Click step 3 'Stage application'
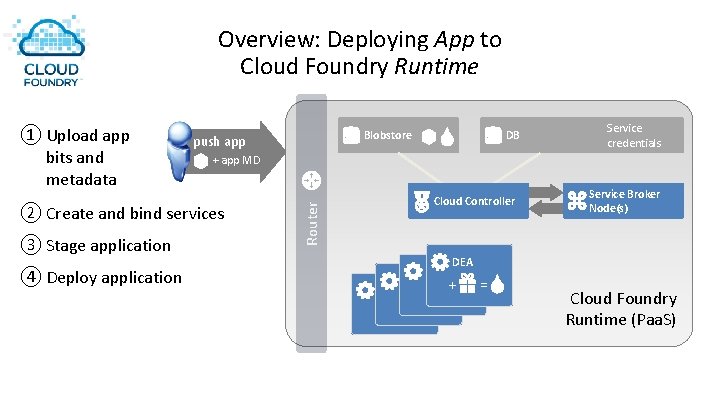Screen dimensions: 720x405 tap(96, 246)
